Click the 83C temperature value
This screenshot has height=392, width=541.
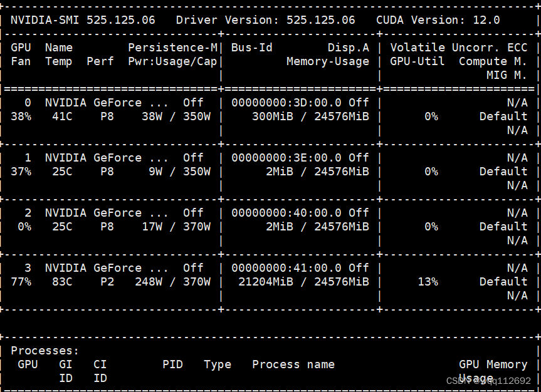62,282
